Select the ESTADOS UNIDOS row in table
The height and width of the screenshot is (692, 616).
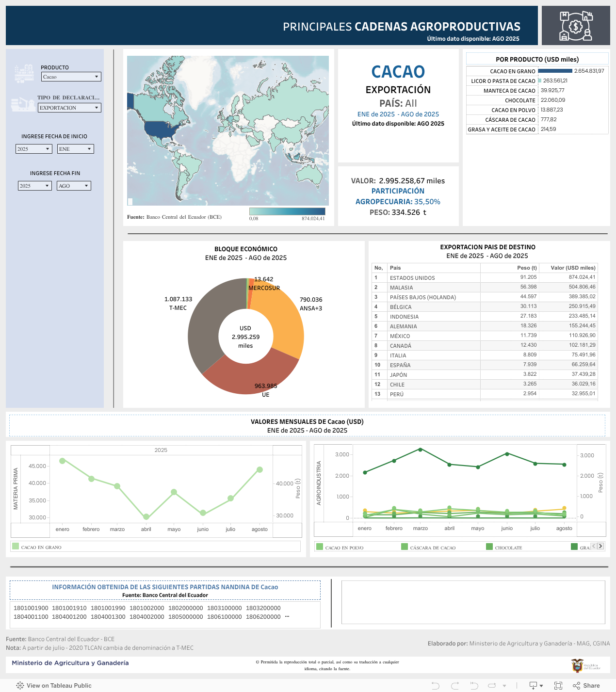[x=412, y=278]
